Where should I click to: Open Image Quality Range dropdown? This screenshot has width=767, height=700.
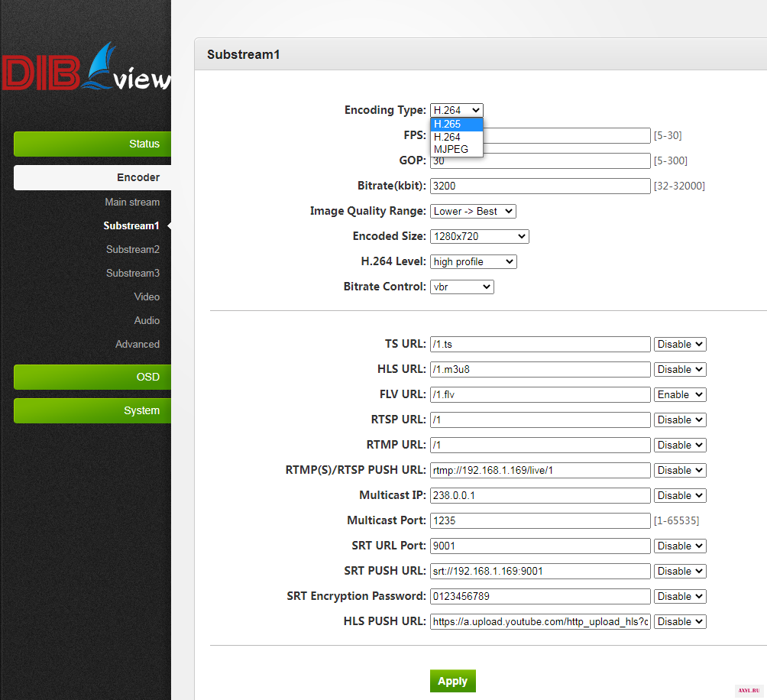click(473, 212)
